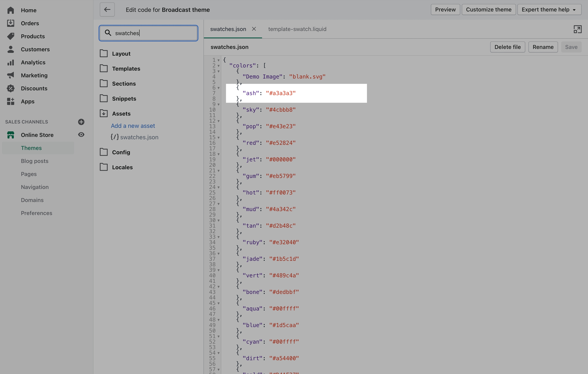Viewport: 588px width, 374px height.
Task: Click the Delete file button
Action: pos(507,47)
